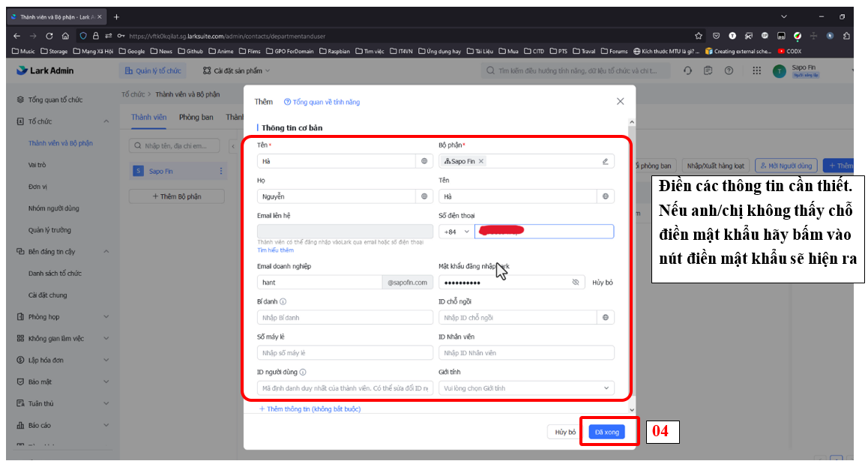The width and height of the screenshot is (868, 473).
Task: Close the Thêm dialog with X
Action: point(620,101)
